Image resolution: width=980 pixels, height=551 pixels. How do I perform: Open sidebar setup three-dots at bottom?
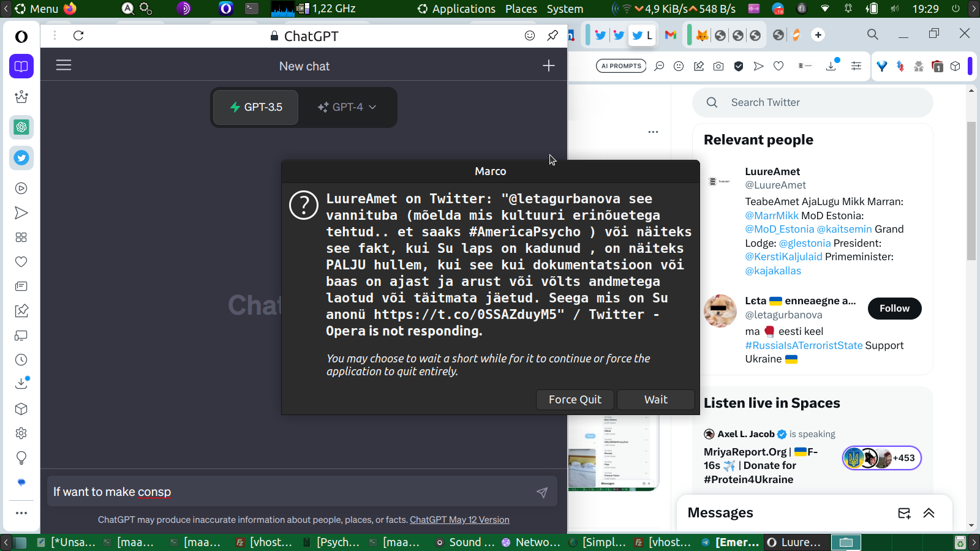pos(21,513)
